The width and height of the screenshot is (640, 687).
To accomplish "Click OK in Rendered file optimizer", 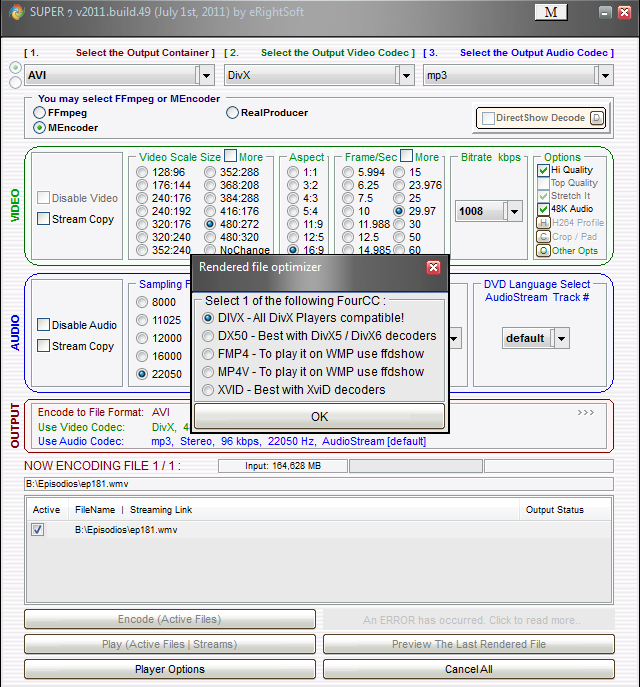I will tap(319, 416).
